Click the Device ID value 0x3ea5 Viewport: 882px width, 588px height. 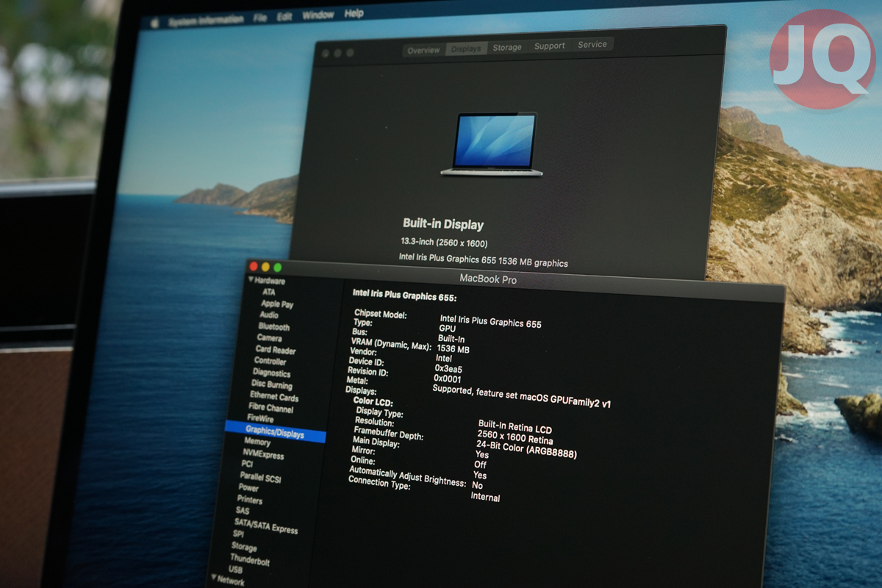pos(448,368)
